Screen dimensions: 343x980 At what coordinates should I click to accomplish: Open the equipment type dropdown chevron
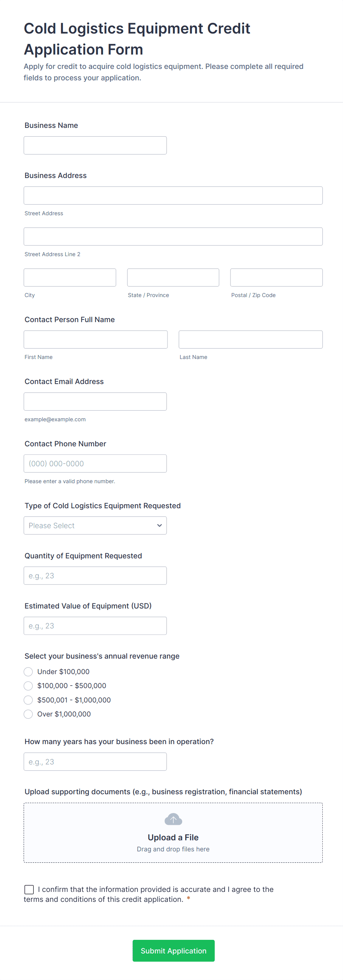(159, 525)
